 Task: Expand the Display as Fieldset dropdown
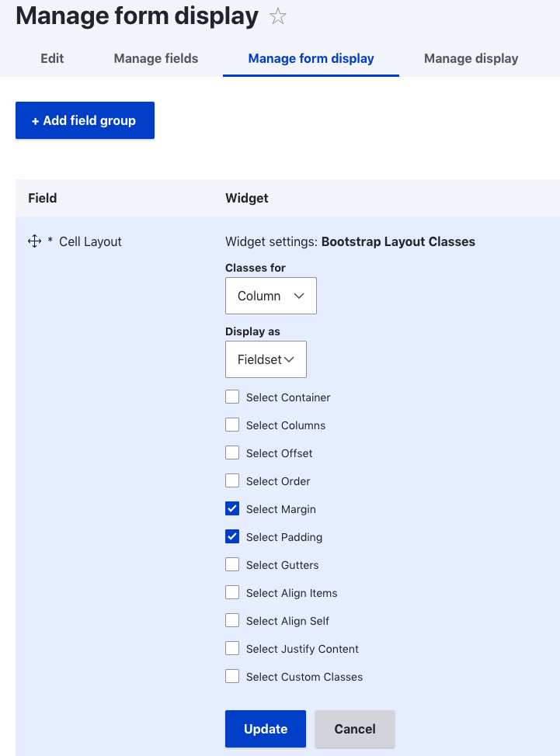[x=266, y=359]
